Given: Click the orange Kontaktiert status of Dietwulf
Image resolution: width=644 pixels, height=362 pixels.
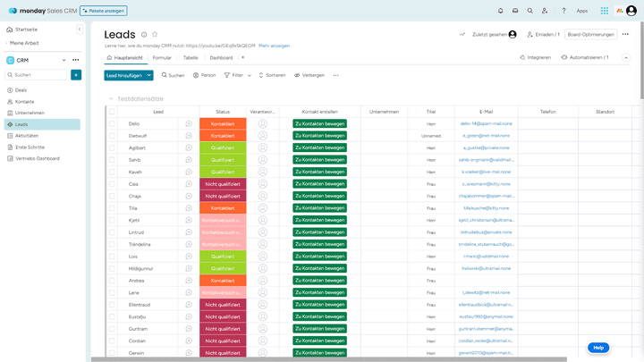Looking at the screenshot, I should pos(223,135).
